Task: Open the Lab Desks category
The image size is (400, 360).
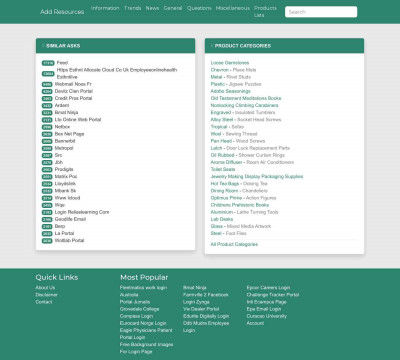Action: click(222, 219)
